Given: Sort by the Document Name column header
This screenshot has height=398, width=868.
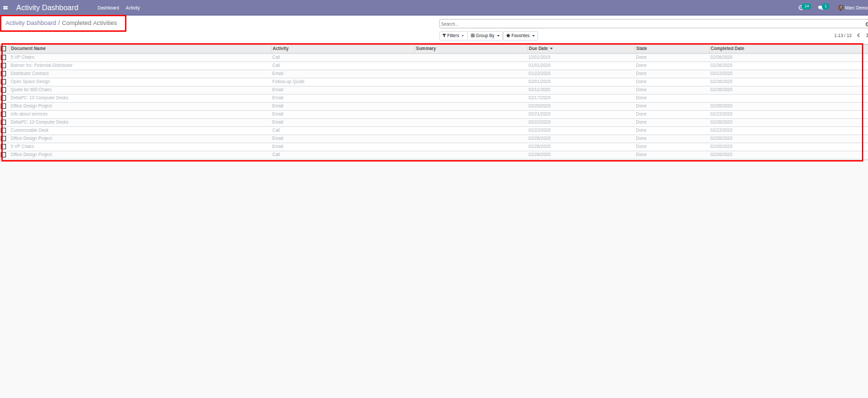Looking at the screenshot, I should (x=28, y=49).
